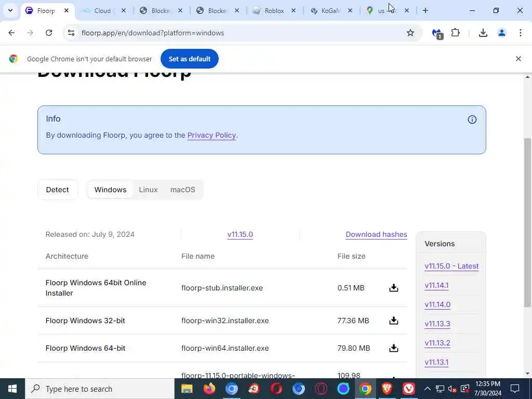
Task: Download floorp-stub.installer.exe via its download icon
Action: click(x=394, y=288)
